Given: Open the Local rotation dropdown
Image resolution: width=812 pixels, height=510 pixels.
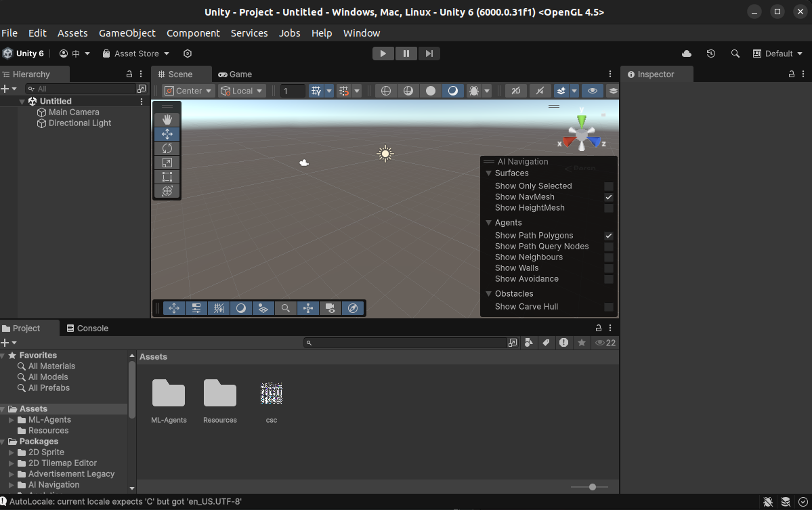Looking at the screenshot, I should point(241,90).
